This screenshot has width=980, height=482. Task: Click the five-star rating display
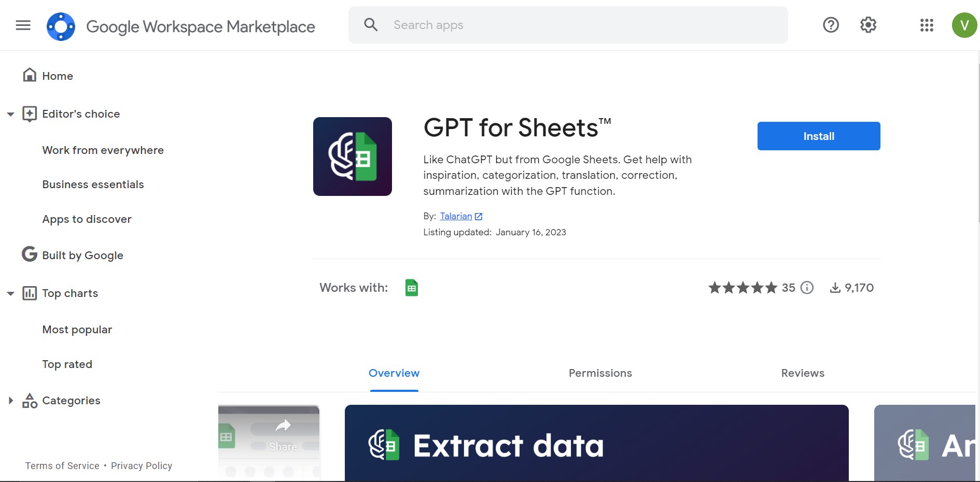click(743, 288)
